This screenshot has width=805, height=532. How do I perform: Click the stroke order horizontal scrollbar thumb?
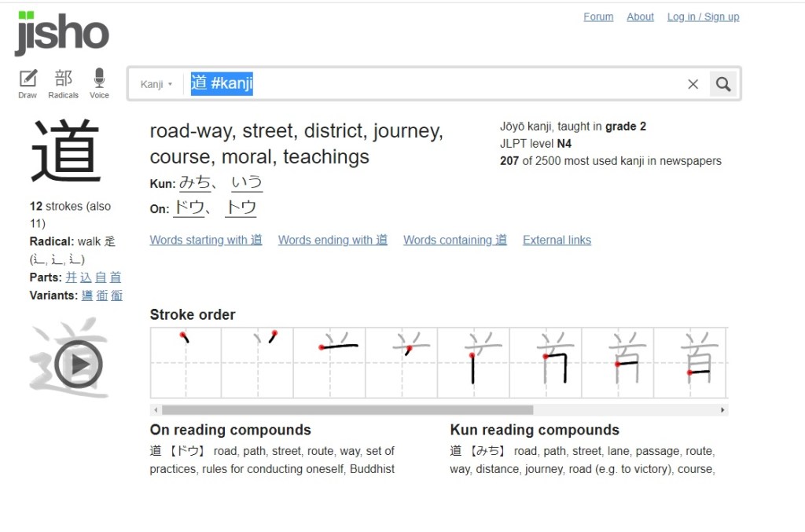pos(347,410)
